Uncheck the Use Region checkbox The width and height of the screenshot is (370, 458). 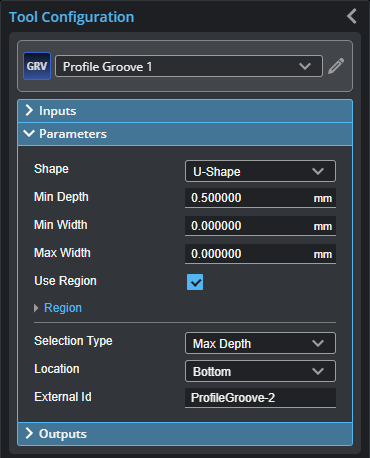195,282
